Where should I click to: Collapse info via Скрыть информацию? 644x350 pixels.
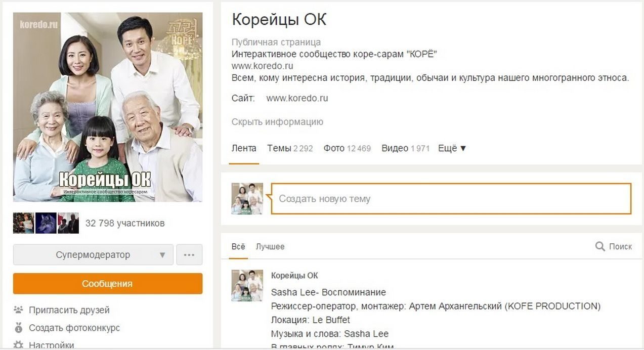[x=277, y=122]
